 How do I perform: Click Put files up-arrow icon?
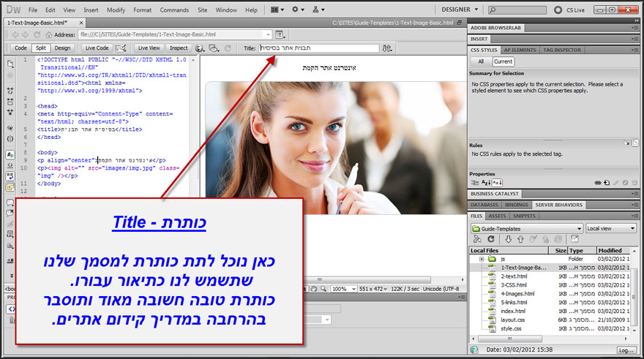tap(520, 239)
